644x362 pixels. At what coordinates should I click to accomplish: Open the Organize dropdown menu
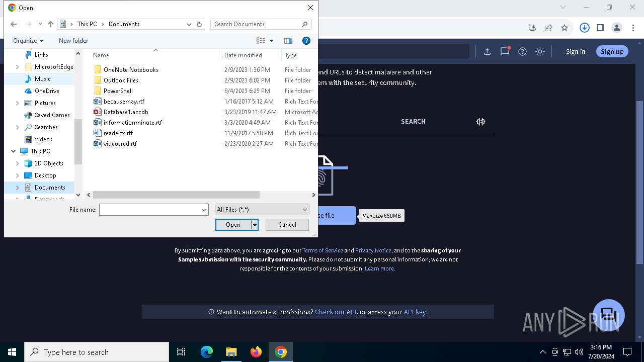28,41
